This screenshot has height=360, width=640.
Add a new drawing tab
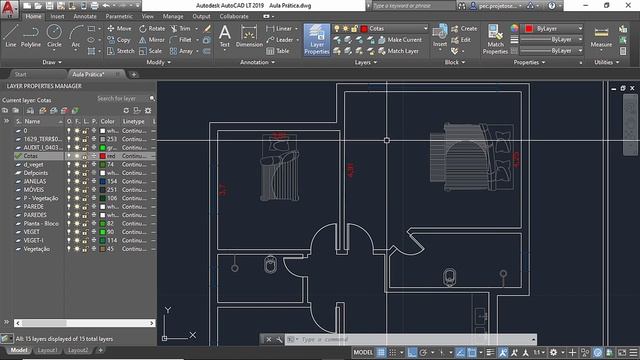[133, 75]
